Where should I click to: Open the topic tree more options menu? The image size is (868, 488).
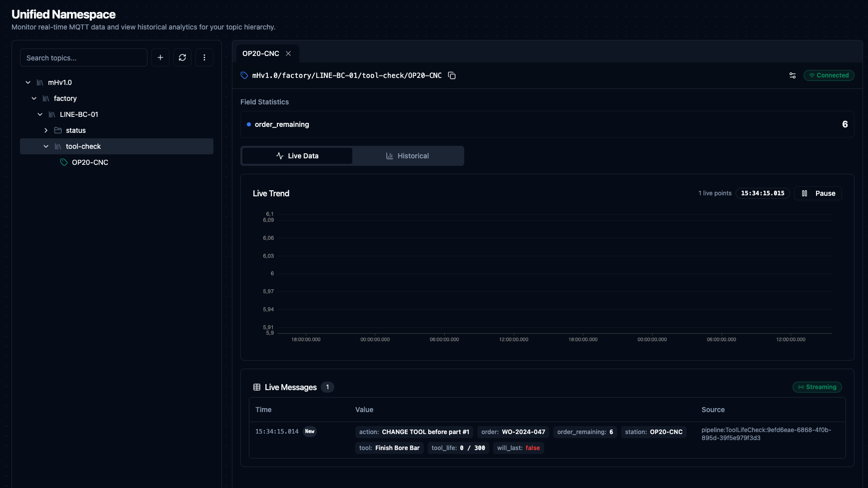click(204, 57)
